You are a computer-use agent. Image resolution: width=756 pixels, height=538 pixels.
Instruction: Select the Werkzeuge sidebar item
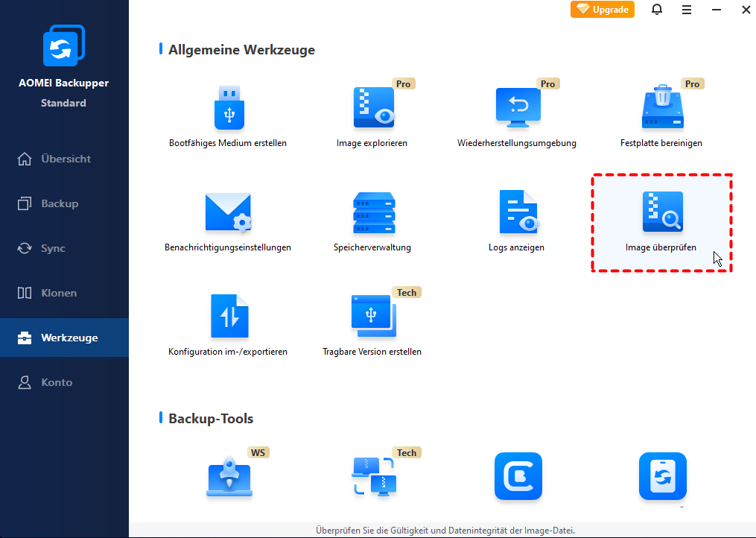click(x=64, y=338)
